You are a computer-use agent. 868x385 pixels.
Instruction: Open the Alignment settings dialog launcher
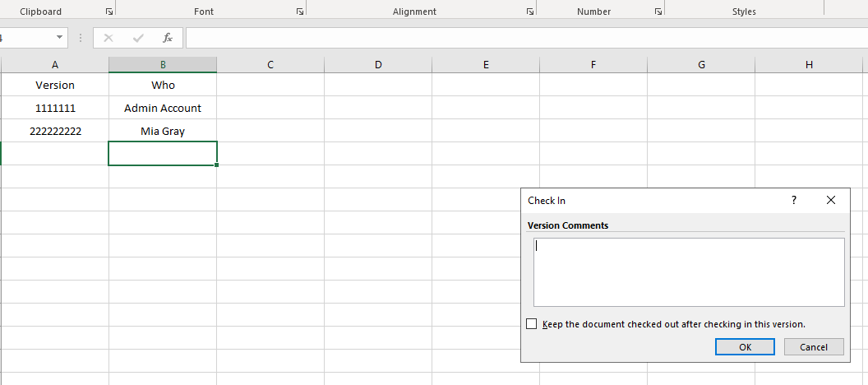(x=530, y=12)
